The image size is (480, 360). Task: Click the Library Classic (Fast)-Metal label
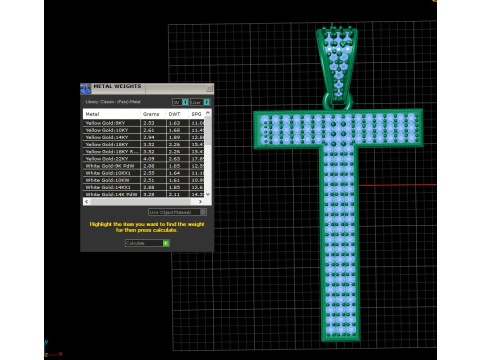pyautogui.click(x=113, y=102)
